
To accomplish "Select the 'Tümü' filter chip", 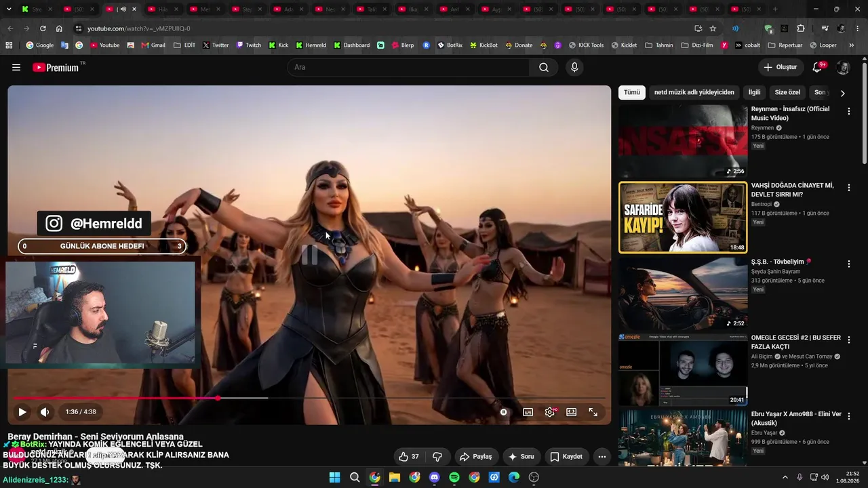I will [x=632, y=92].
